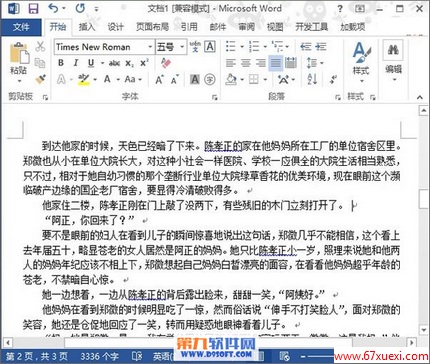
Task: Increase paragraph indent
Action: [321, 47]
